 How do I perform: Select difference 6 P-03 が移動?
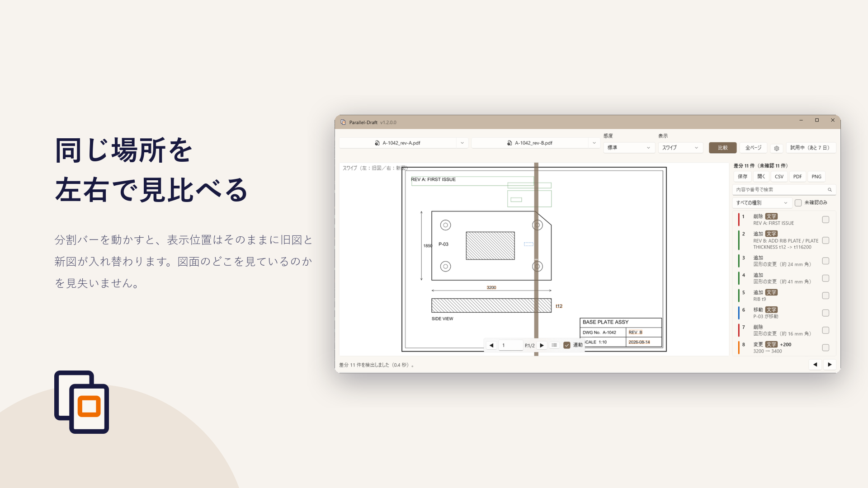pyautogui.click(x=784, y=313)
